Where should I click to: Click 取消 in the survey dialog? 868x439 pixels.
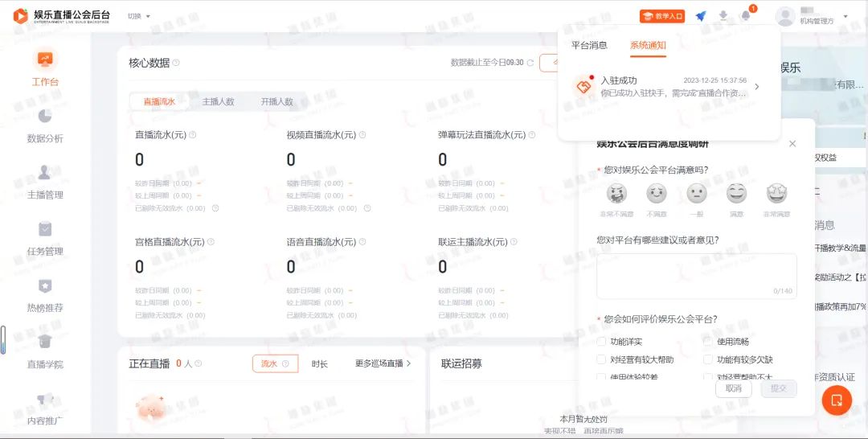pos(734,388)
